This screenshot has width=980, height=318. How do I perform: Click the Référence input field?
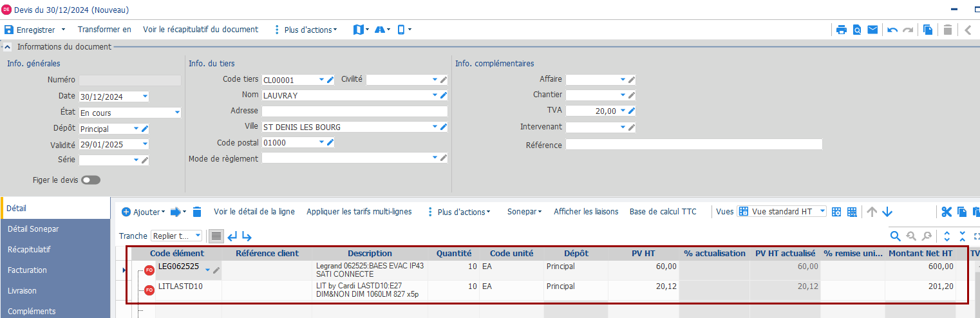click(693, 145)
